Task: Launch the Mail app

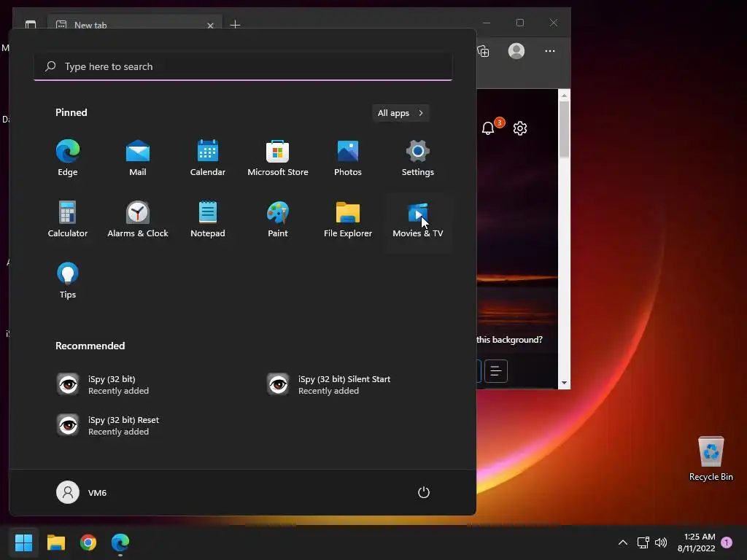Action: click(x=138, y=158)
